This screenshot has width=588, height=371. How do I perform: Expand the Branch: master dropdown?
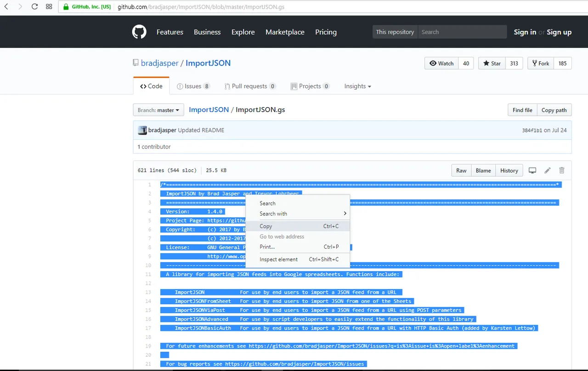click(x=158, y=110)
